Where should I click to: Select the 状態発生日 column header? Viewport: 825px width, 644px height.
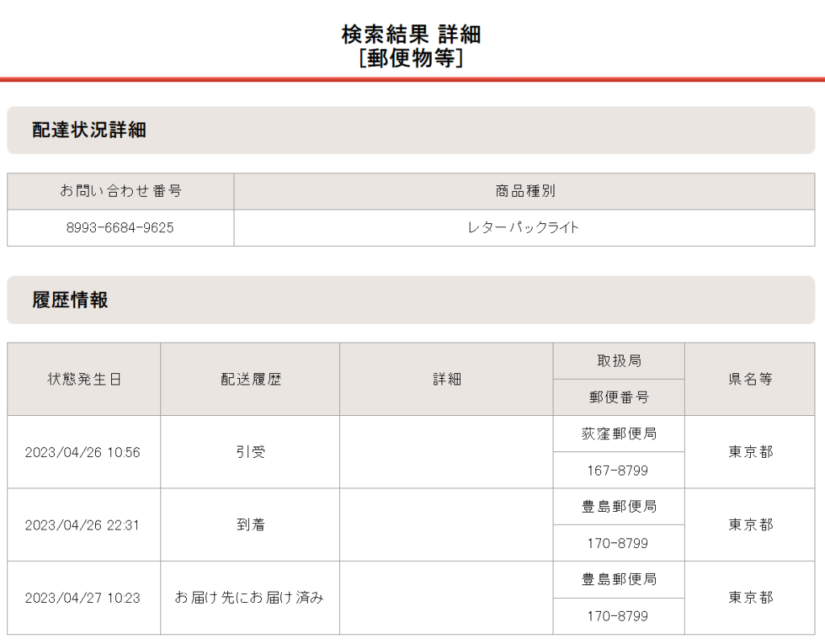coord(84,380)
